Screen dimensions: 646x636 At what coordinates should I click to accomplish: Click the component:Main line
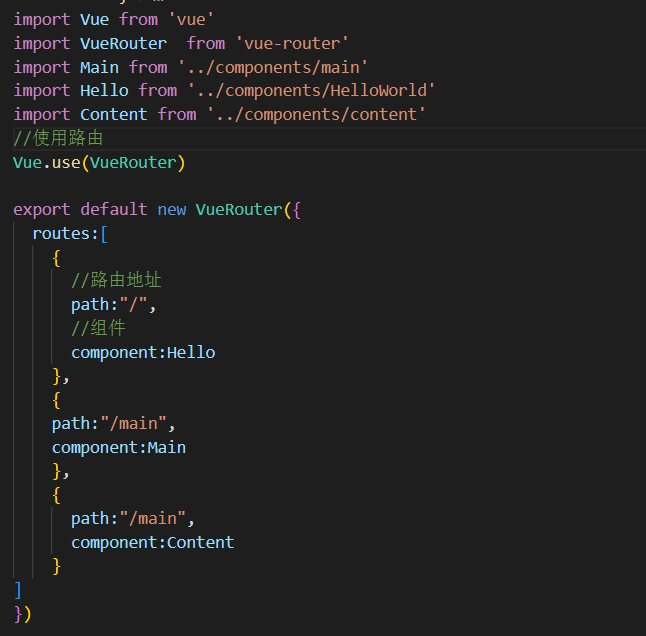[x=119, y=448]
